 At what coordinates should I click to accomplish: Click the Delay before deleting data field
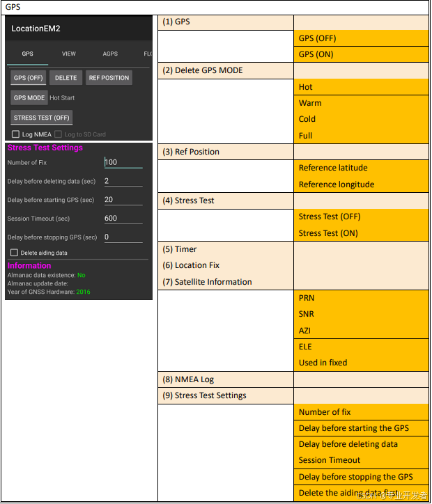tap(123, 181)
